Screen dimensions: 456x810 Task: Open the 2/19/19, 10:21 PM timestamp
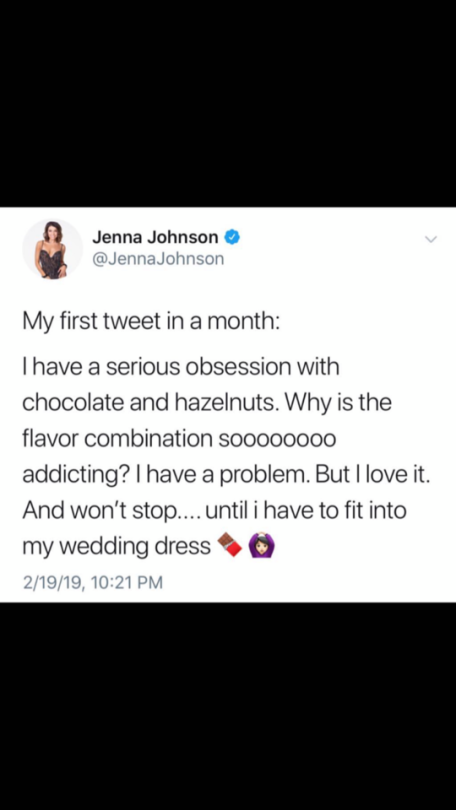tap(92, 582)
